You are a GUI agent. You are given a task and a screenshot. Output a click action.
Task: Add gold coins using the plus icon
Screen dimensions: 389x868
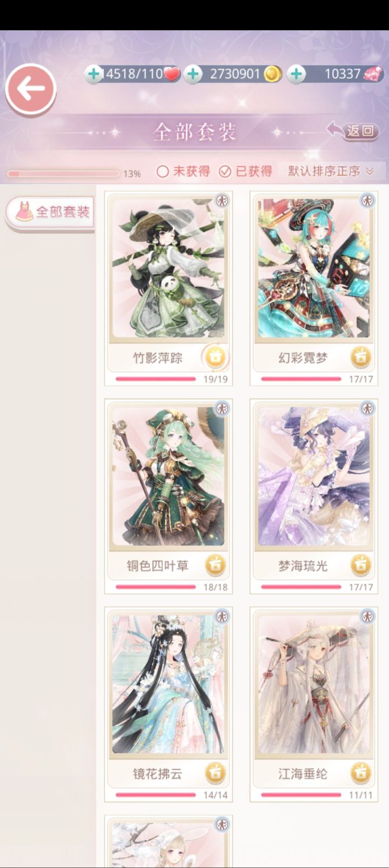coord(193,74)
